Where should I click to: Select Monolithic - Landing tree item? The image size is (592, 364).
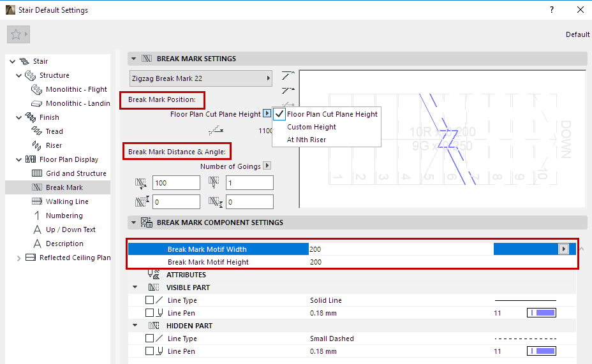(x=78, y=103)
